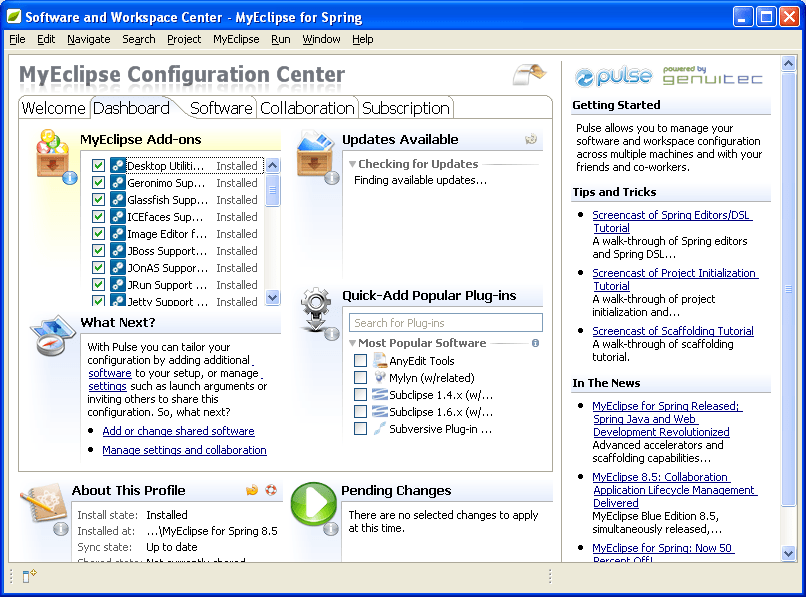Click the Glassfish Support plug-in icon
Screen dimensions: 806x597
[118, 200]
